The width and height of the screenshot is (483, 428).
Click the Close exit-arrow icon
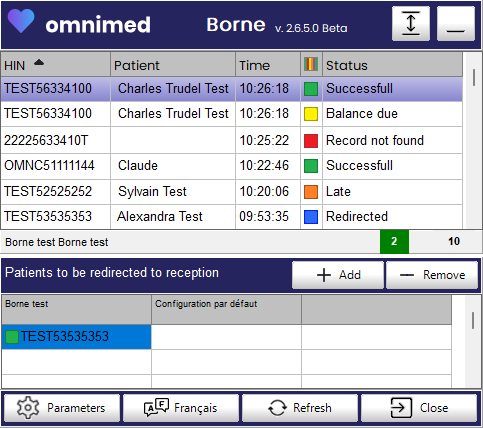coord(401,407)
